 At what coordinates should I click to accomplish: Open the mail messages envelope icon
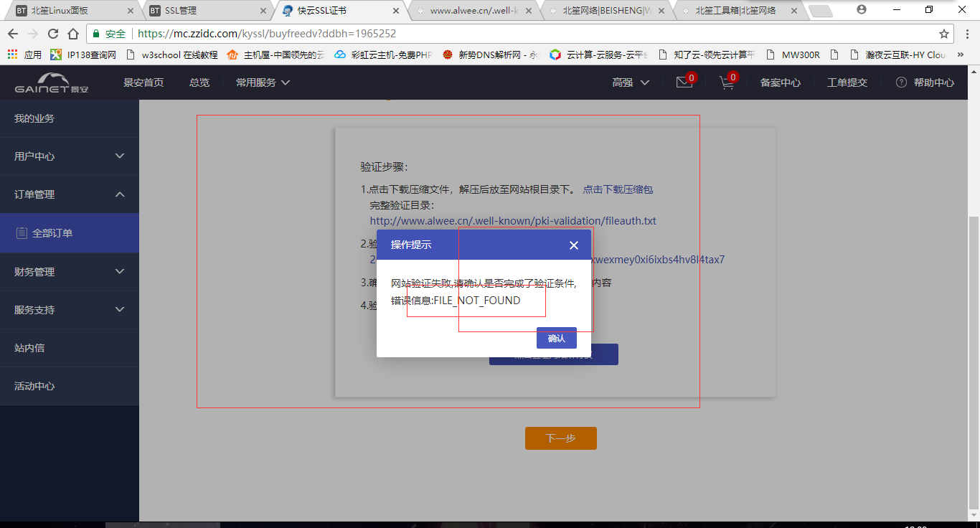click(x=684, y=82)
